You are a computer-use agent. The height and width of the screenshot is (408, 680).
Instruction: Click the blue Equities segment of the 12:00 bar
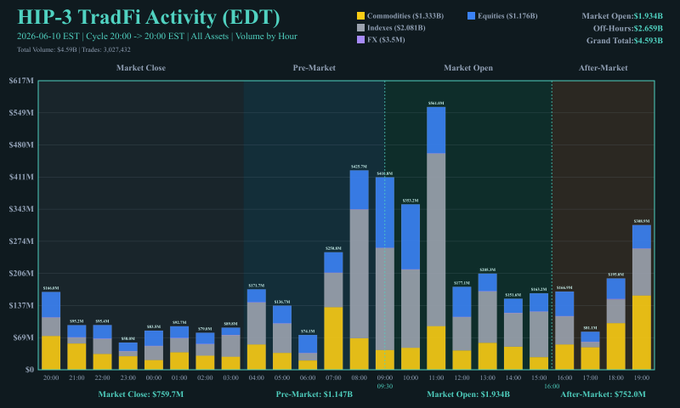pyautogui.click(x=462, y=302)
